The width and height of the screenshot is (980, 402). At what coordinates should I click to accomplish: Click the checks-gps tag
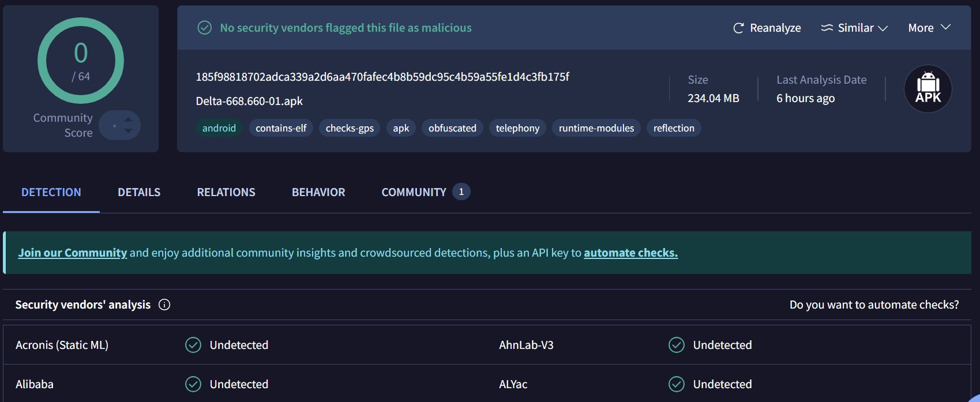point(350,128)
